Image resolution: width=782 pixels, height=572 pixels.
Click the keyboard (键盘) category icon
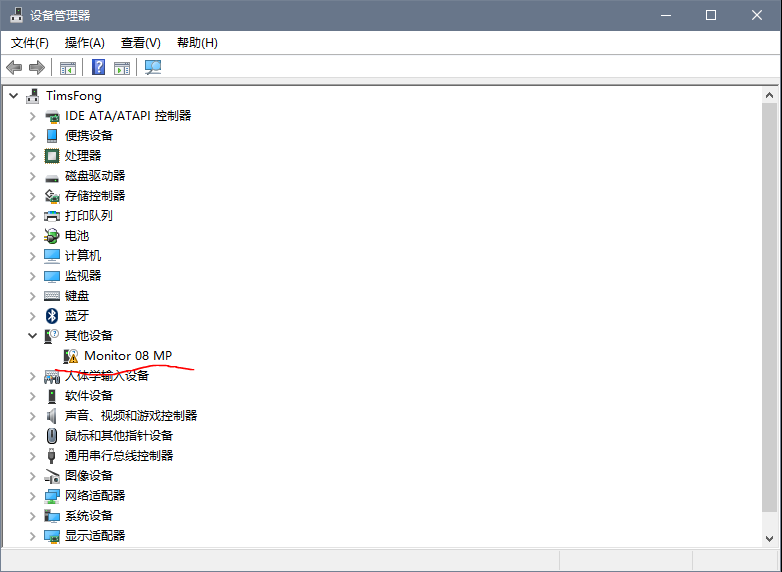53,295
